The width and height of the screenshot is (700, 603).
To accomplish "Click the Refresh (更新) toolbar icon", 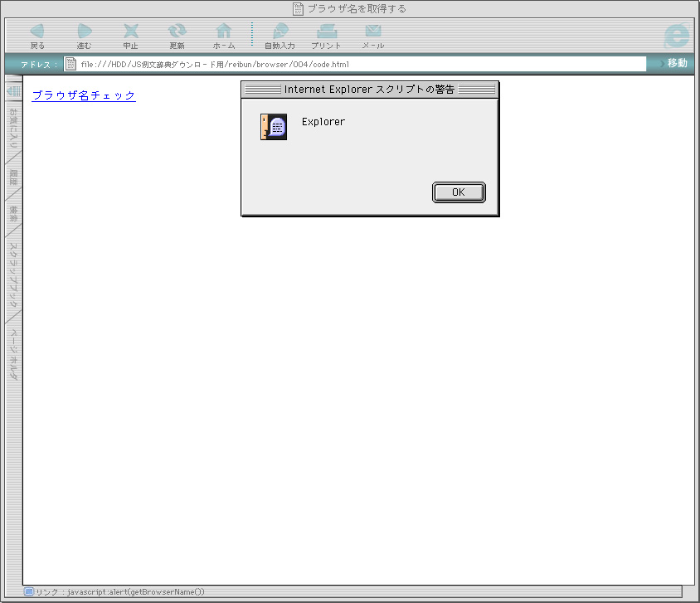I will (177, 32).
